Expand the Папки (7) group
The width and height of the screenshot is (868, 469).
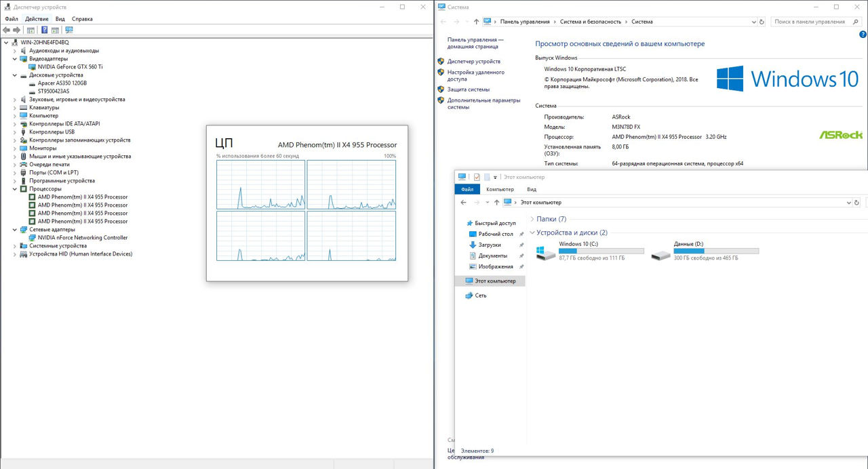pos(532,219)
